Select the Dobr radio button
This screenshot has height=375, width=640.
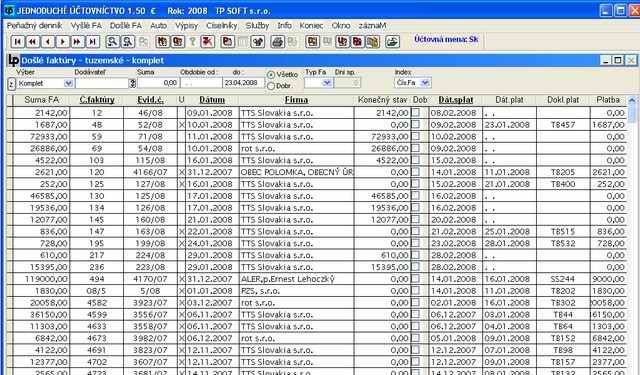click(271, 86)
